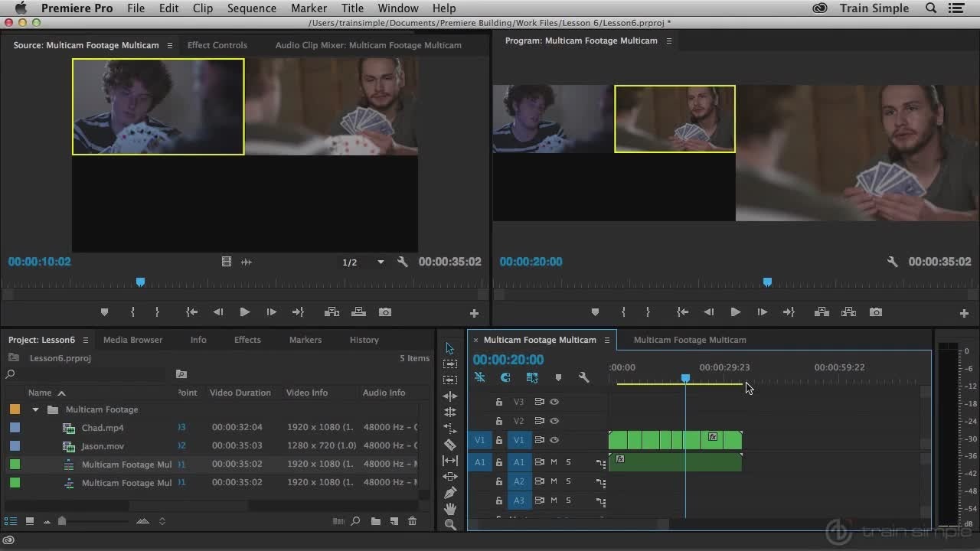Open Source monitor settings wrench
Viewport: 980px width, 551px height.
point(403,262)
